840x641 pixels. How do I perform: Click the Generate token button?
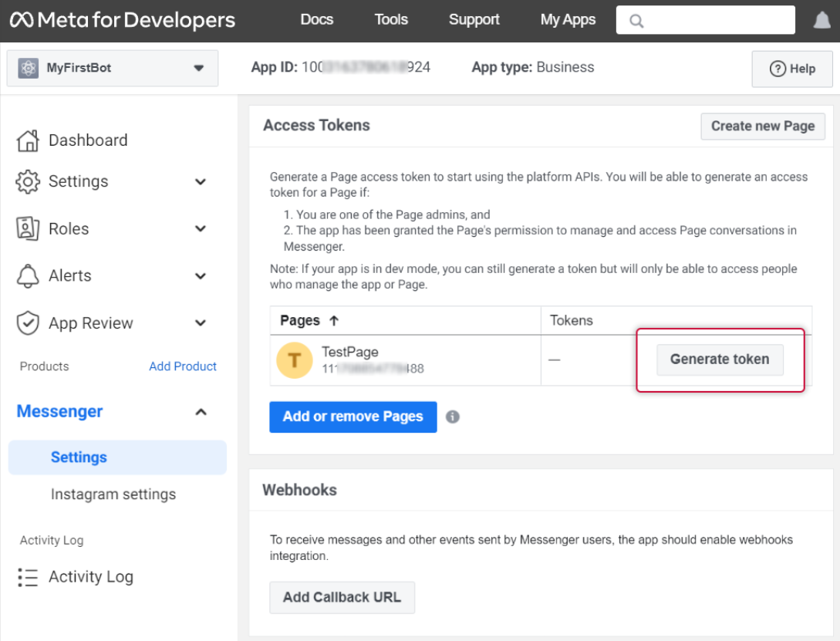pyautogui.click(x=719, y=359)
